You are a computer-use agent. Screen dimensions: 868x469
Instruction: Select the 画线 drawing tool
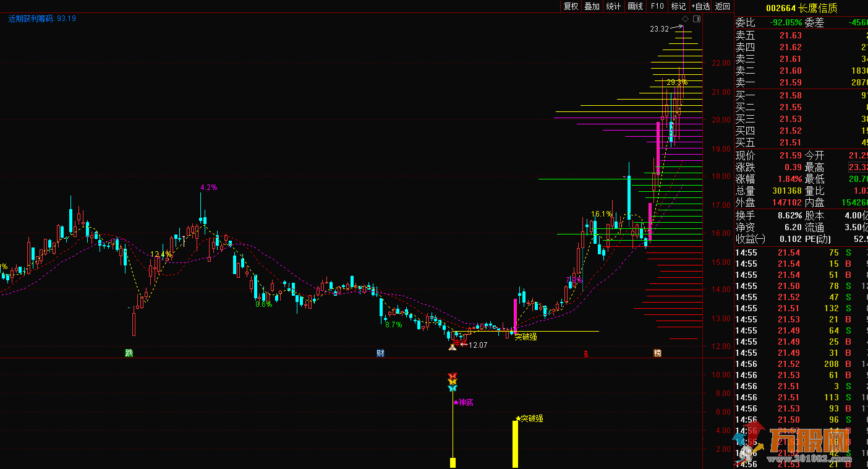click(x=635, y=6)
